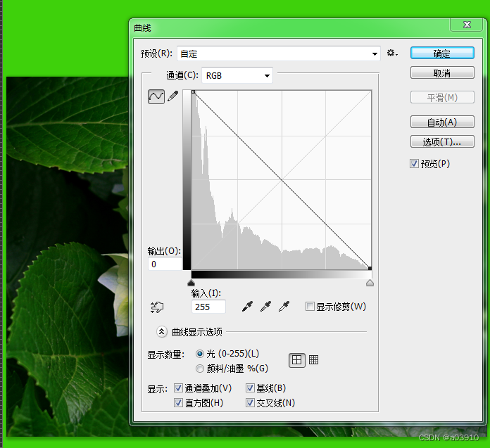Toggle 基线(B) baseline checkbox
Viewport: 490px width, 448px height.
[x=250, y=388]
